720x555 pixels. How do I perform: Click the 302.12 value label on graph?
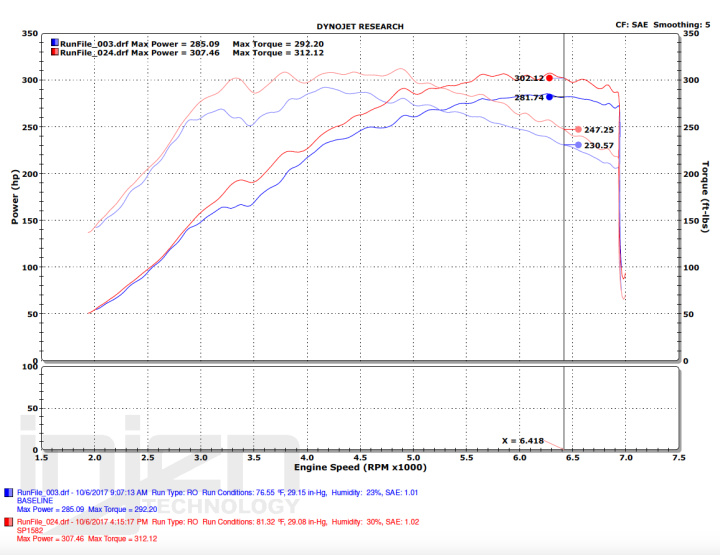528,78
